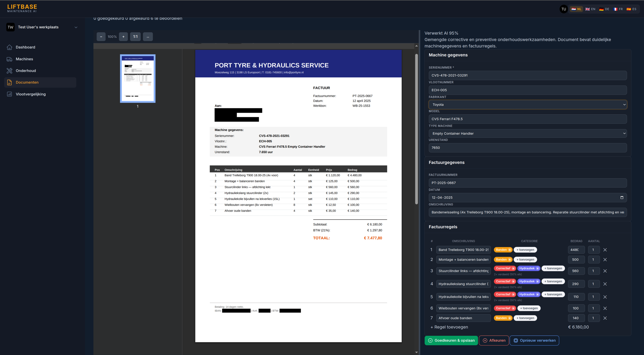Open the Fabrikant dropdown showing Toyota
Screen dimensions: 644x355
pyautogui.click(x=527, y=105)
